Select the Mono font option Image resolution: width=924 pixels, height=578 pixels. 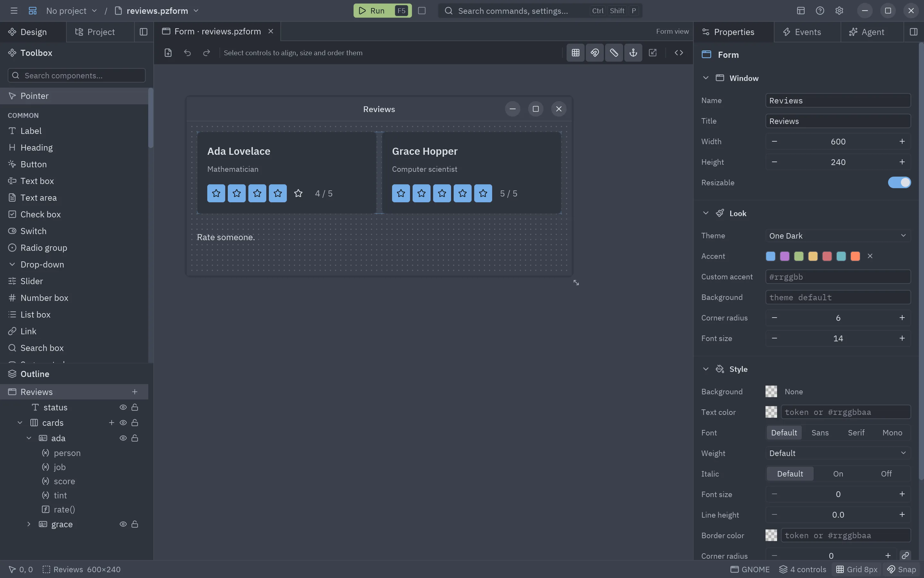(x=892, y=433)
